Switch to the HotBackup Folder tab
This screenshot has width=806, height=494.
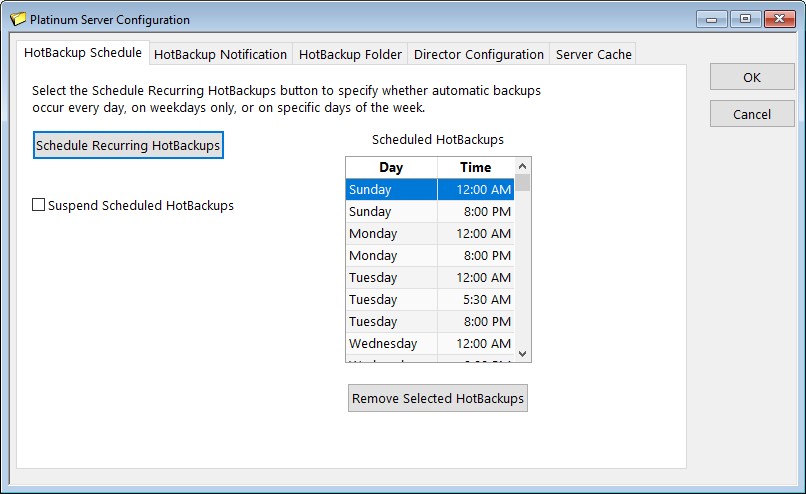coord(350,54)
